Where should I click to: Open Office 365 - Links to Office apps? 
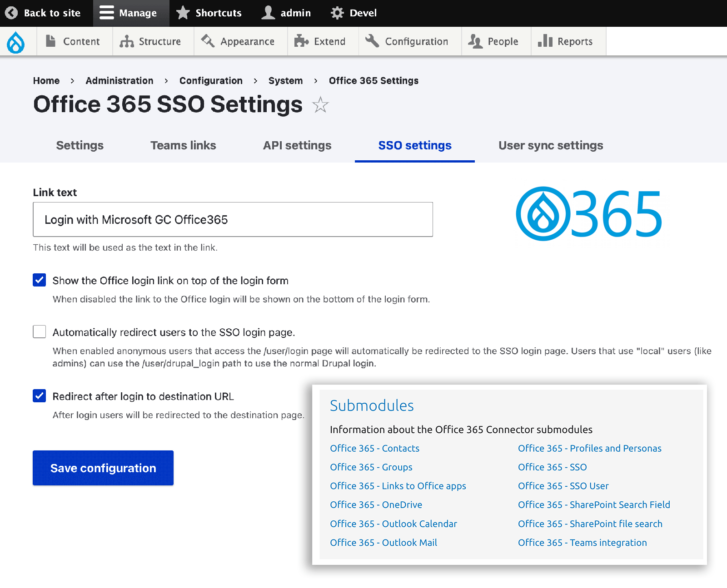click(398, 486)
